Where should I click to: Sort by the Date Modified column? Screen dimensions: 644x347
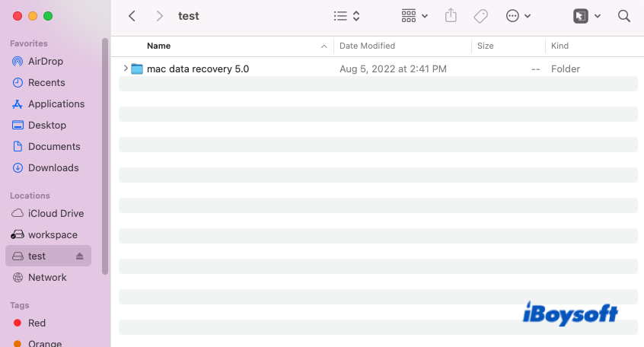367,46
